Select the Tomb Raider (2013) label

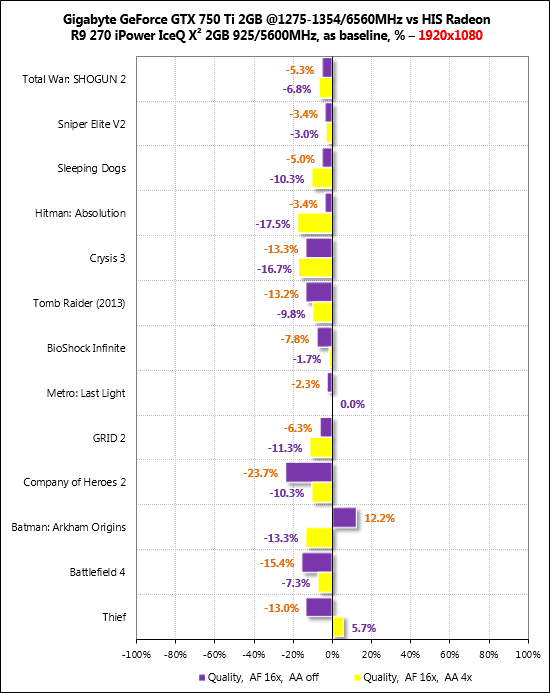(79, 303)
